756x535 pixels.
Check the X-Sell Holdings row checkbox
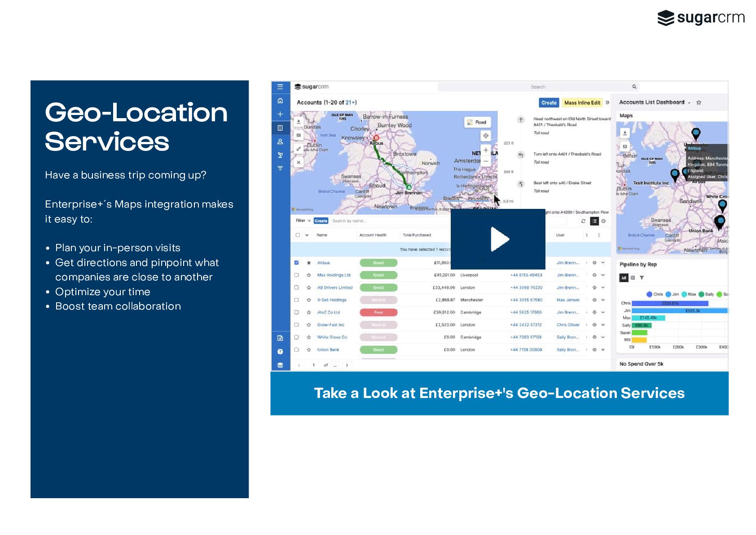(296, 300)
